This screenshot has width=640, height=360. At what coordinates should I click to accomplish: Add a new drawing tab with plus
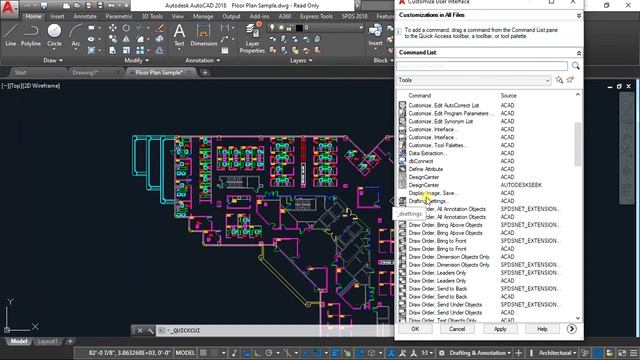[205, 73]
